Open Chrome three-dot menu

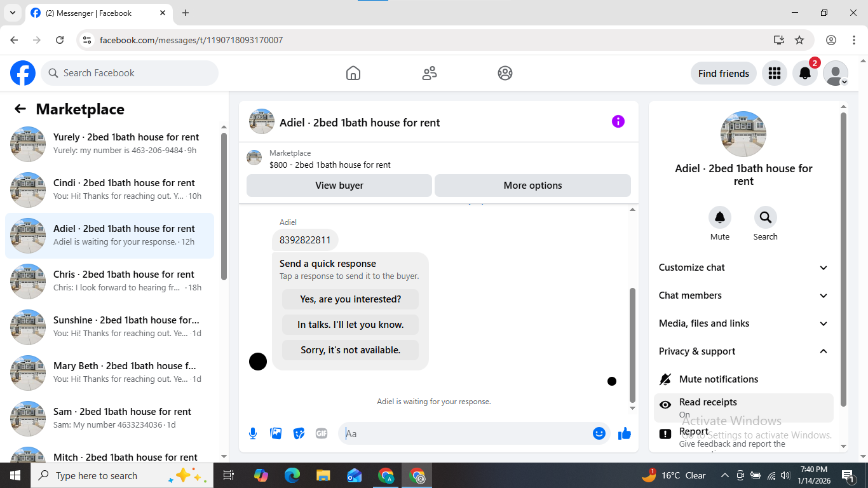click(x=854, y=40)
